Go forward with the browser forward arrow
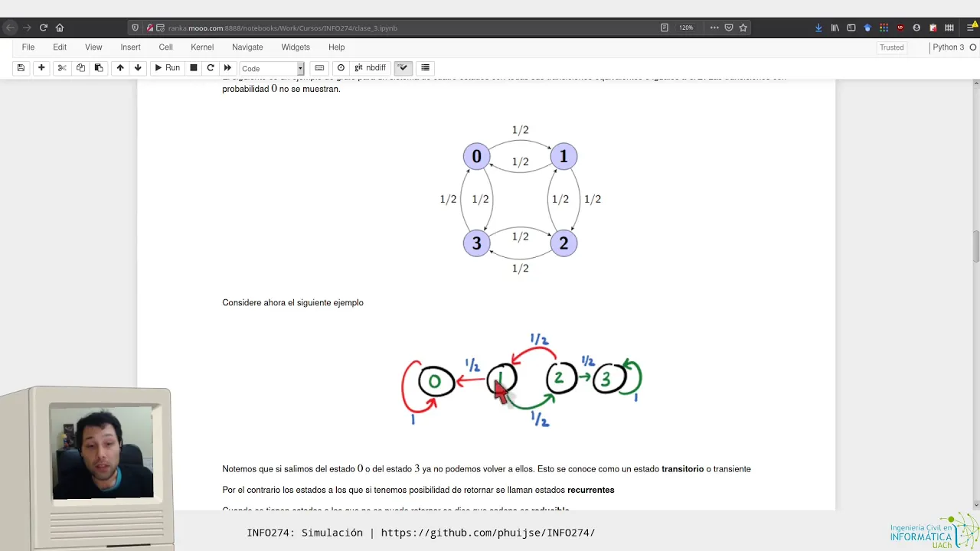This screenshot has height=551, width=980. [x=27, y=28]
